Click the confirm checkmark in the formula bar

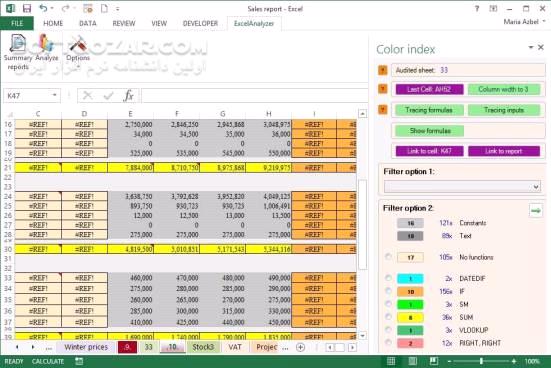(x=109, y=95)
